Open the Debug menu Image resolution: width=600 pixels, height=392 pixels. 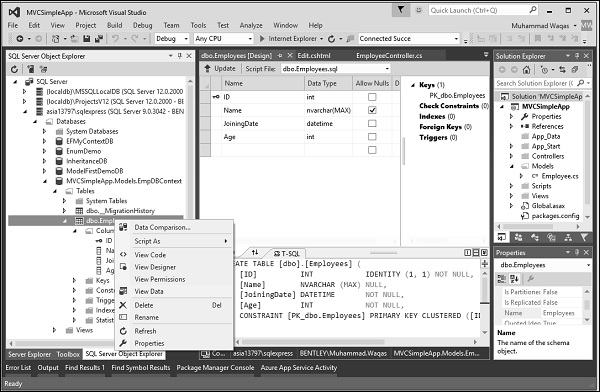pos(142,25)
